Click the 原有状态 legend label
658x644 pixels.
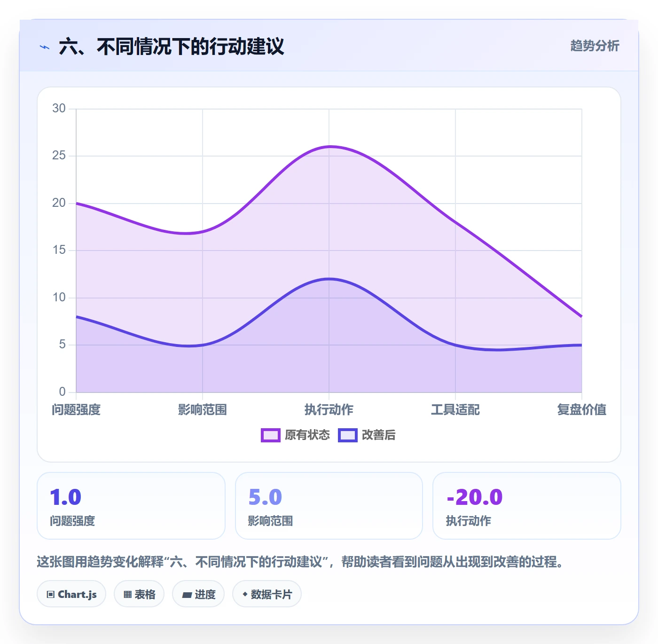(307, 435)
